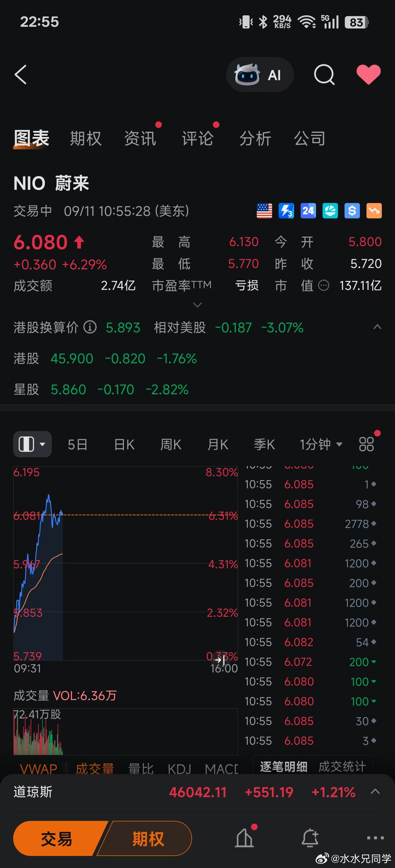Tap the teal hat badge icon
Screen dimensions: 395x868
[330, 211]
